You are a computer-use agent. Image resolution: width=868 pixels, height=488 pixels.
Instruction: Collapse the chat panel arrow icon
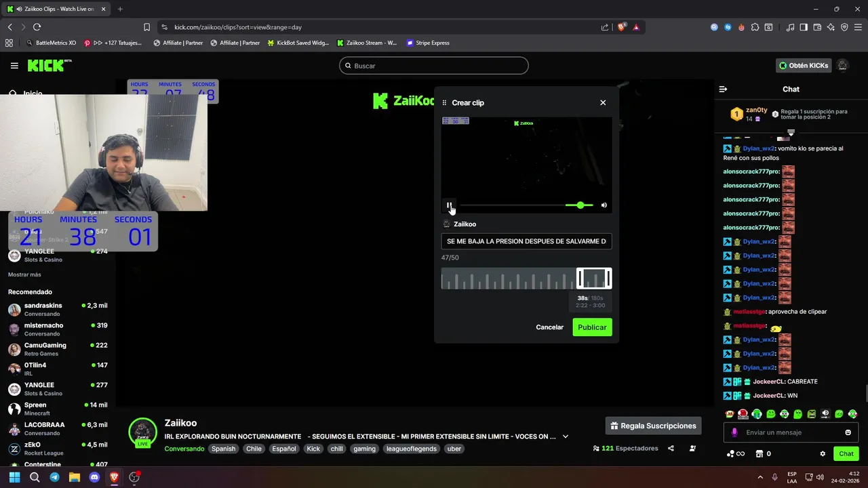[x=723, y=89]
